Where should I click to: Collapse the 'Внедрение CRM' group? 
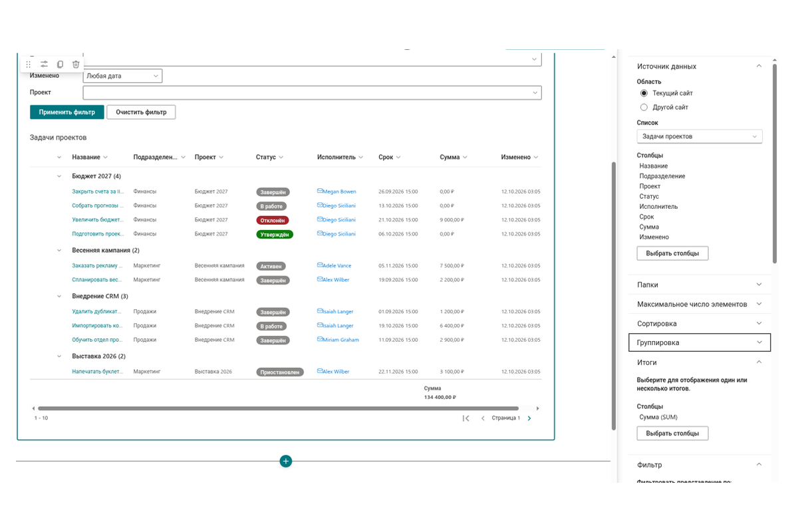tap(59, 296)
